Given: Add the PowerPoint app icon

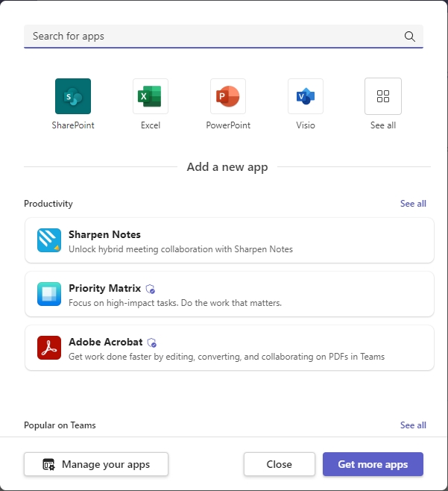Looking at the screenshot, I should click(x=228, y=96).
